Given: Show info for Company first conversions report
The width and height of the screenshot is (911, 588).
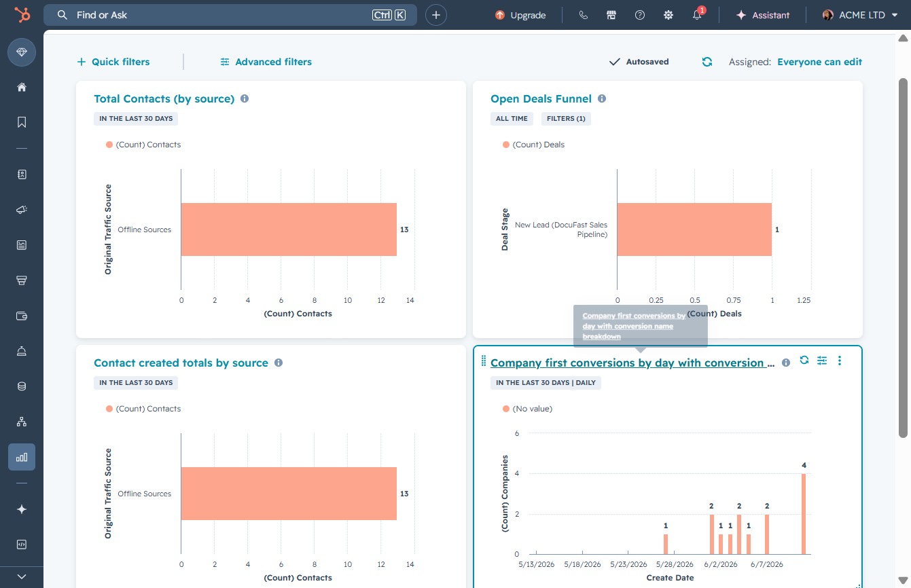Looking at the screenshot, I should tap(786, 363).
